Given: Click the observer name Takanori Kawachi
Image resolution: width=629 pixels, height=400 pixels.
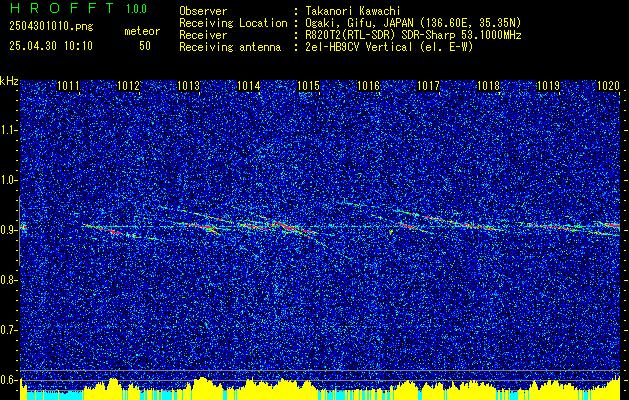Looking at the screenshot, I should 352,11.
